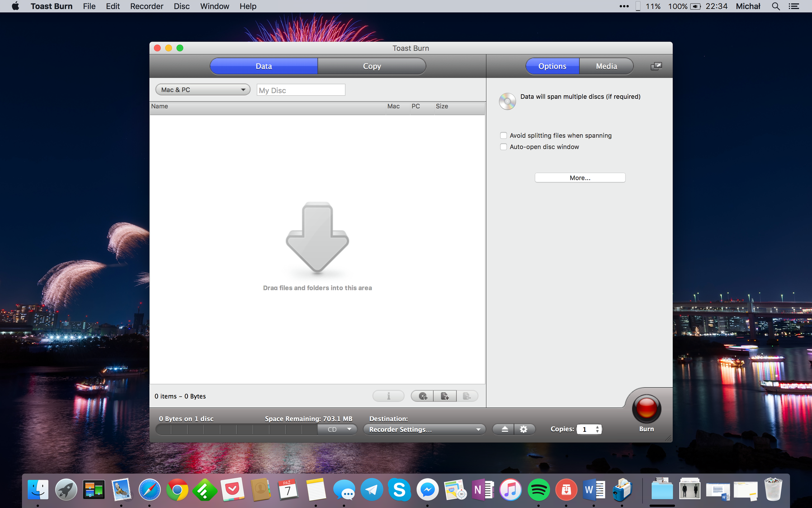812x508 pixels.
Task: Click the 'My Disc' name field
Action: click(300, 90)
